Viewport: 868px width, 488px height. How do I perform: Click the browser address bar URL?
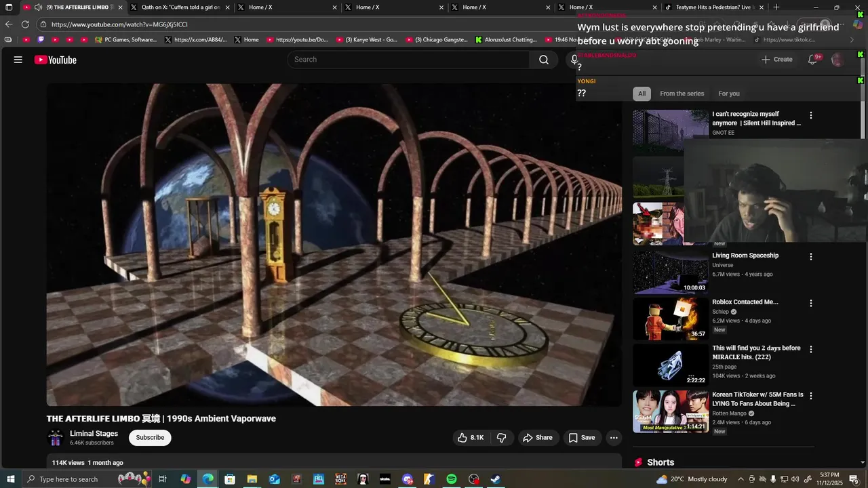coord(119,24)
